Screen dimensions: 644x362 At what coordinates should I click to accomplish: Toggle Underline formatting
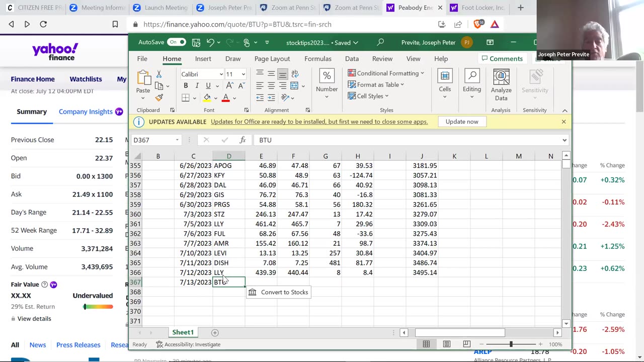208,86
